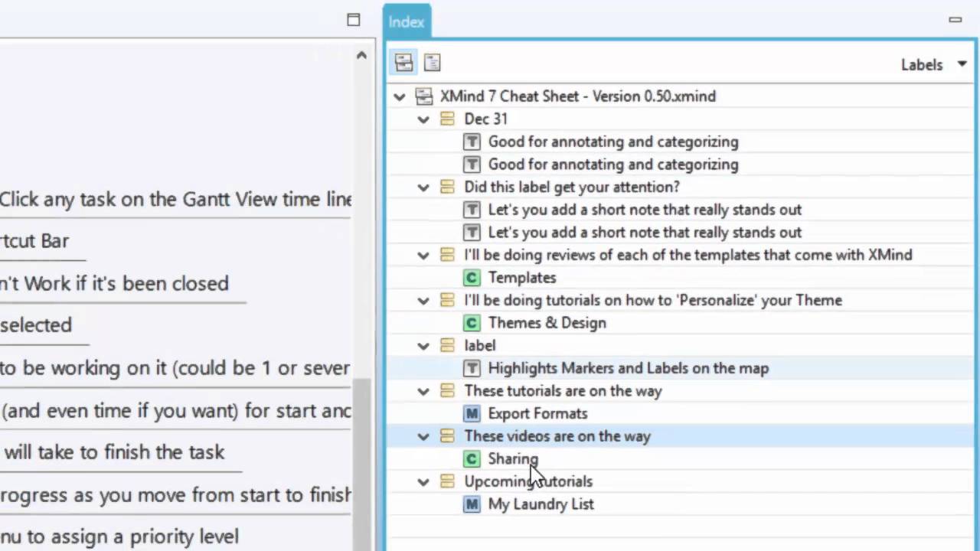Select 'These videos are on the way' text
The height and width of the screenshot is (551, 980).
click(557, 436)
